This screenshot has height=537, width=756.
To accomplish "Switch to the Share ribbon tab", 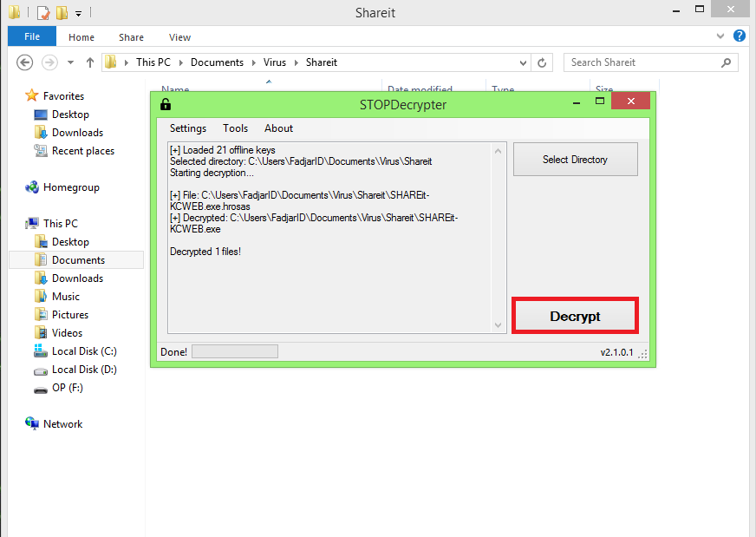I will coord(131,37).
